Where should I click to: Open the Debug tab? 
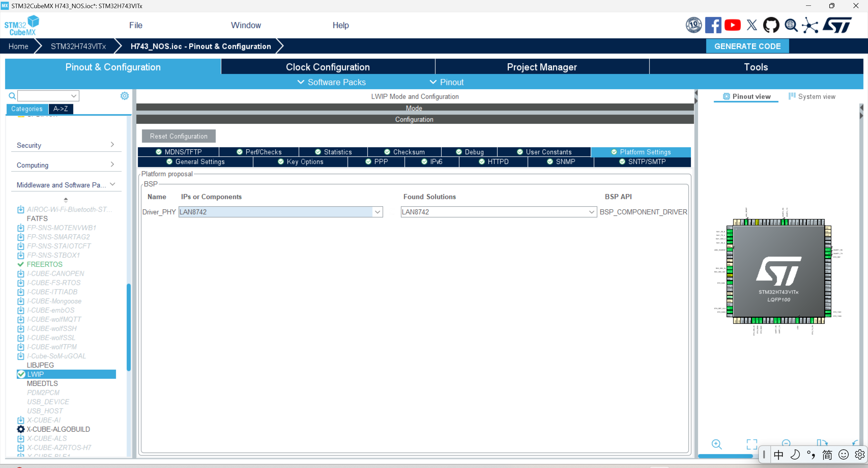470,152
